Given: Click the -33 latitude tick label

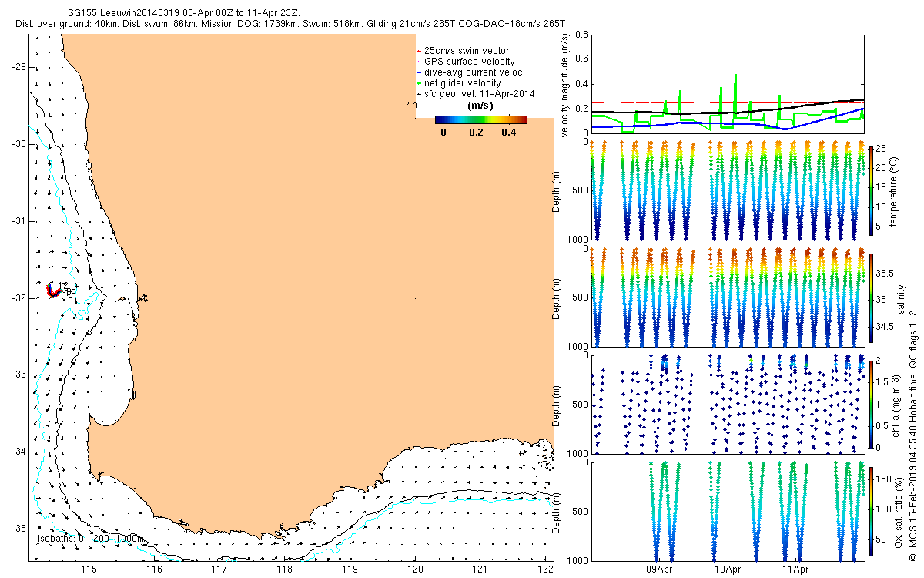Looking at the screenshot, I should (x=17, y=375).
